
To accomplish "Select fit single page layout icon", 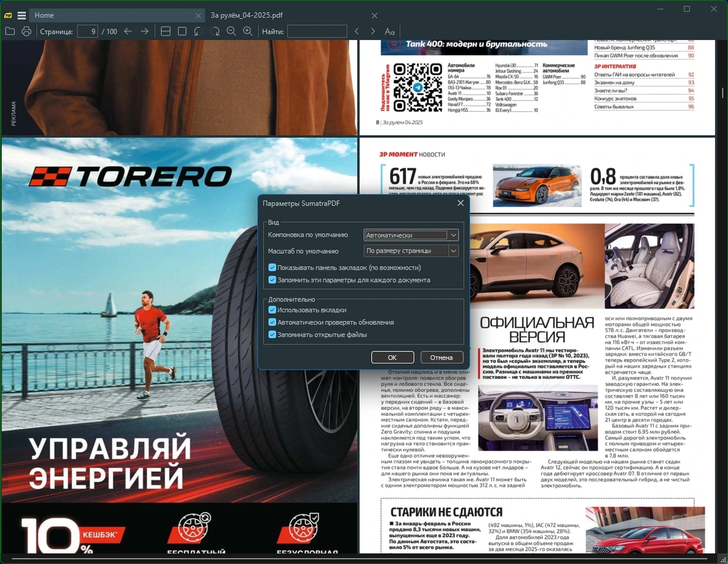I will [x=182, y=31].
